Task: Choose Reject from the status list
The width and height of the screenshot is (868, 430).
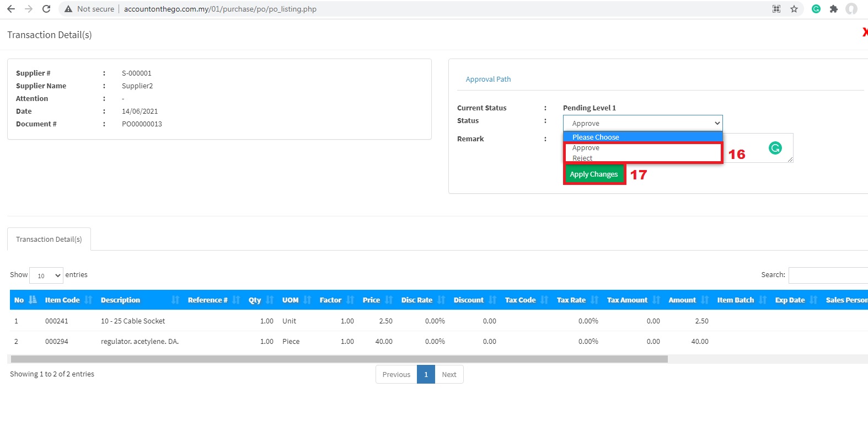Action: click(582, 158)
